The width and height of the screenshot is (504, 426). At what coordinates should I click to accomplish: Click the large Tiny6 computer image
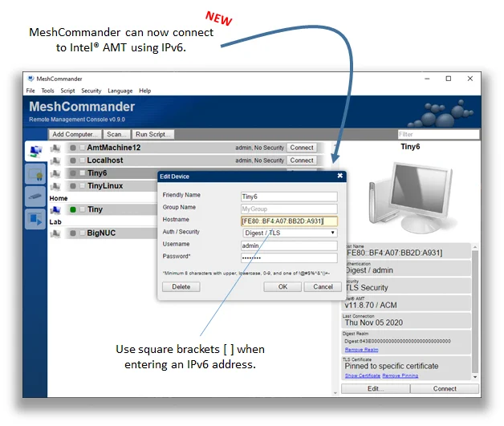tap(411, 197)
